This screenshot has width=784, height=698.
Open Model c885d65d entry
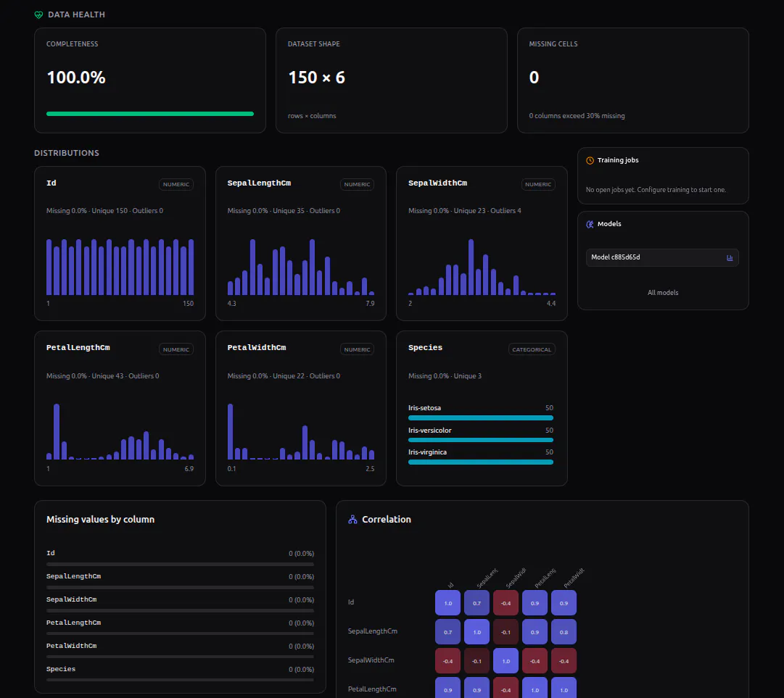tap(662, 258)
